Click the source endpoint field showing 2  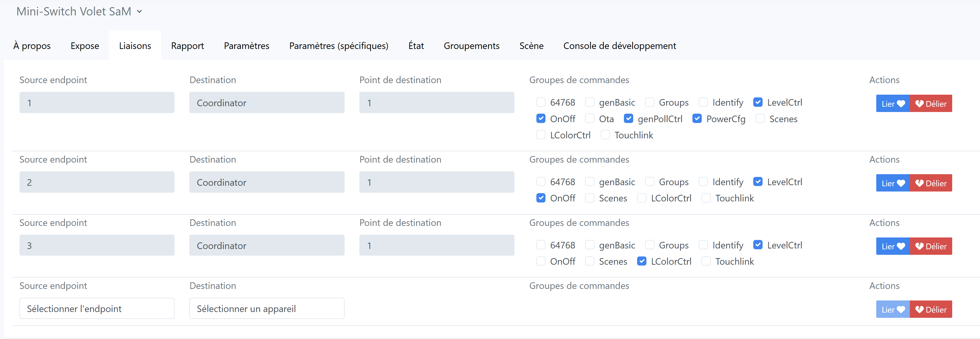click(x=97, y=182)
